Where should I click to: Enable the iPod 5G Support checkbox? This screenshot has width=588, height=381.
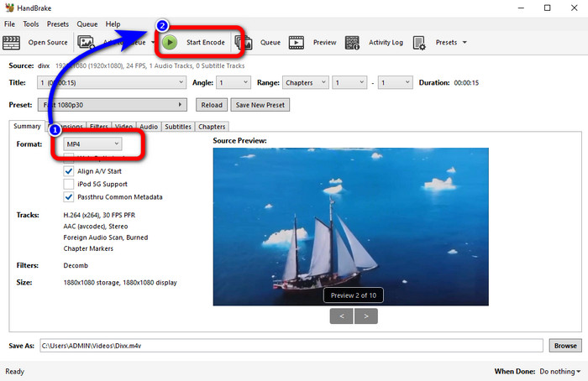68,184
